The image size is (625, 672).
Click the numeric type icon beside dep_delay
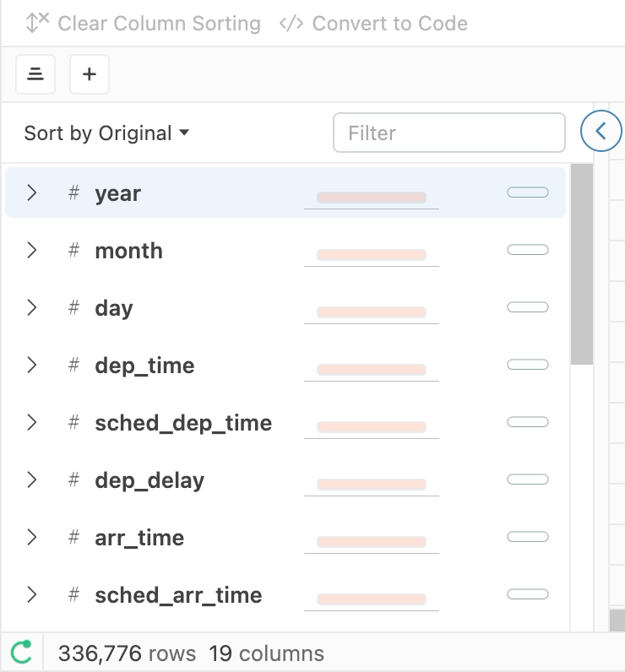coord(74,480)
